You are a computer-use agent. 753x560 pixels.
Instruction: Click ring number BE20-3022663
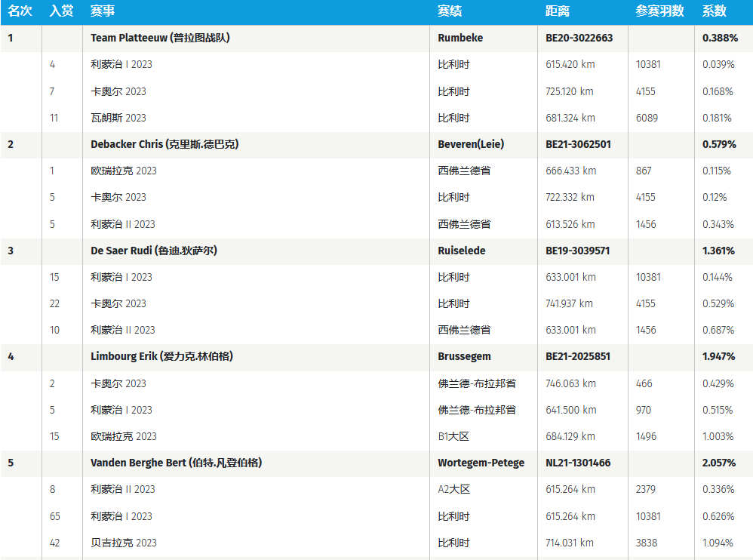[579, 38]
